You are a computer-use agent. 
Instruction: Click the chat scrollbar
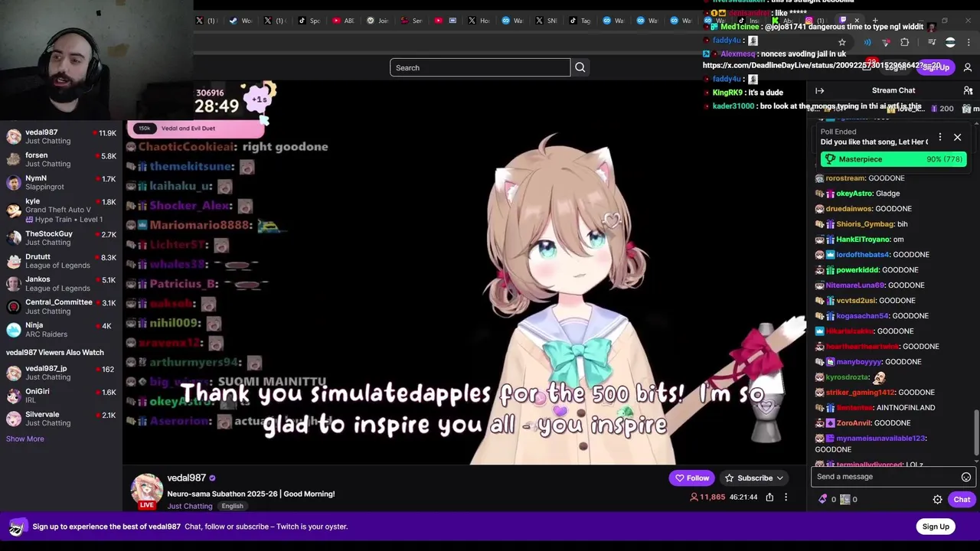click(x=976, y=432)
